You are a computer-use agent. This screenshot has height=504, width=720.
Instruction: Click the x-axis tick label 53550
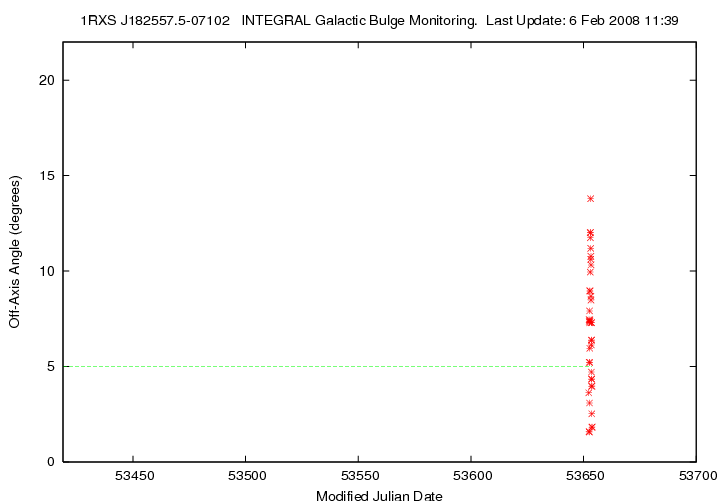[360, 476]
